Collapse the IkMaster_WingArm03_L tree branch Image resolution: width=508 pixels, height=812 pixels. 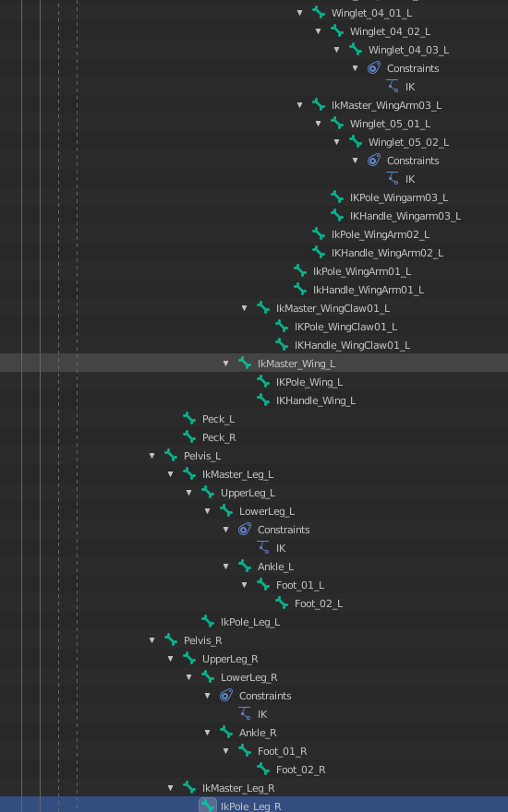[x=299, y=105]
